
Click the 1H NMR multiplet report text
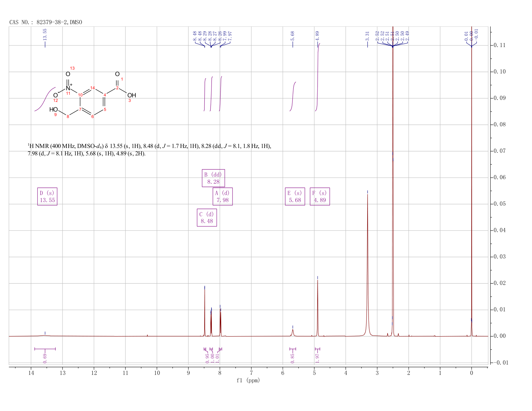149,150
